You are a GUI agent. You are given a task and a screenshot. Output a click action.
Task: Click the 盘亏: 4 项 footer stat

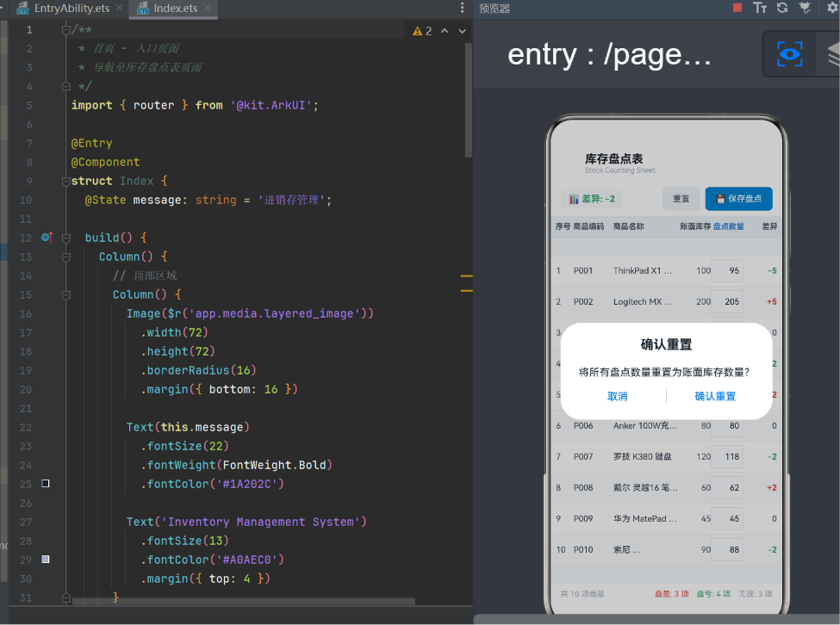tap(713, 594)
